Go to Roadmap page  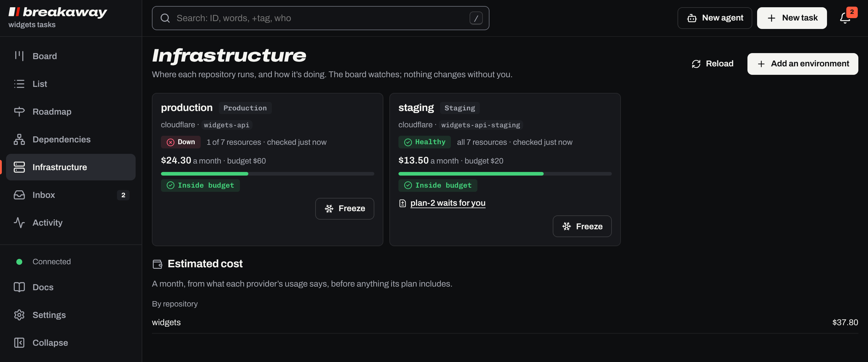pos(71,112)
